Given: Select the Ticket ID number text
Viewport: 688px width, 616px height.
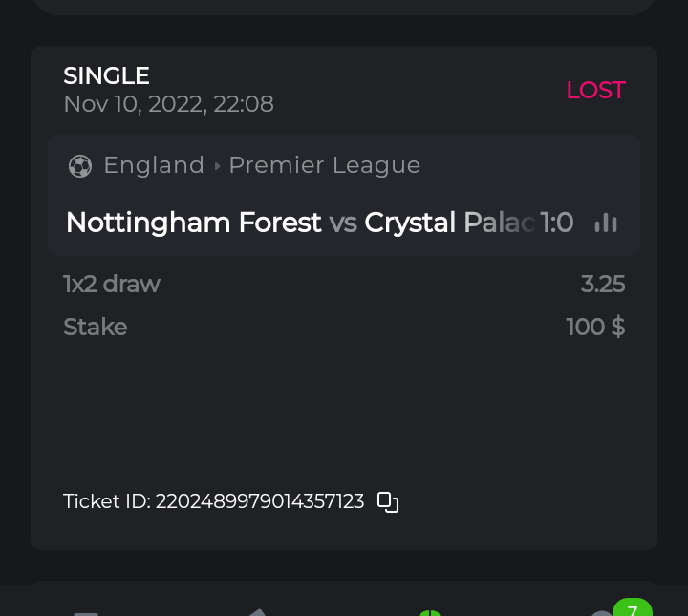Looking at the screenshot, I should [x=260, y=501].
